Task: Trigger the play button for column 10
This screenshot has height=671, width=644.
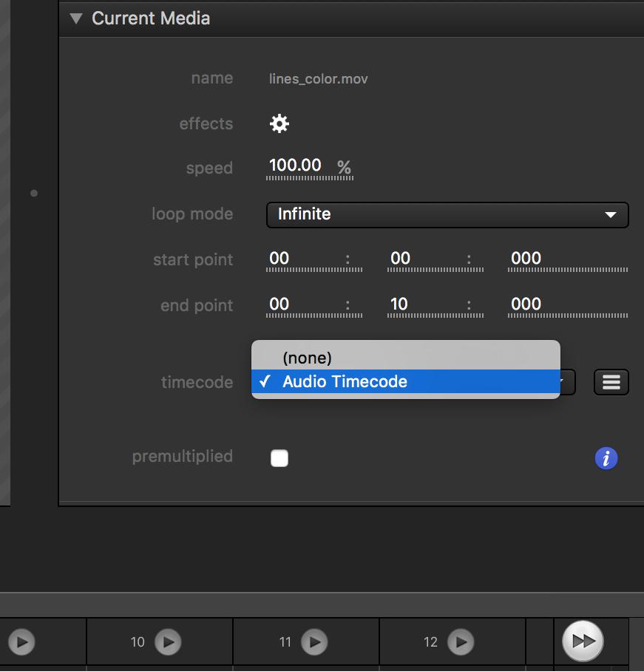Action: pyautogui.click(x=168, y=642)
